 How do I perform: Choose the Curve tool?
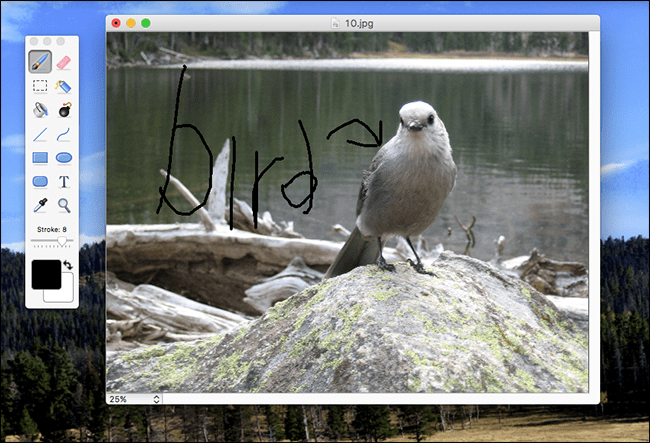(x=64, y=134)
